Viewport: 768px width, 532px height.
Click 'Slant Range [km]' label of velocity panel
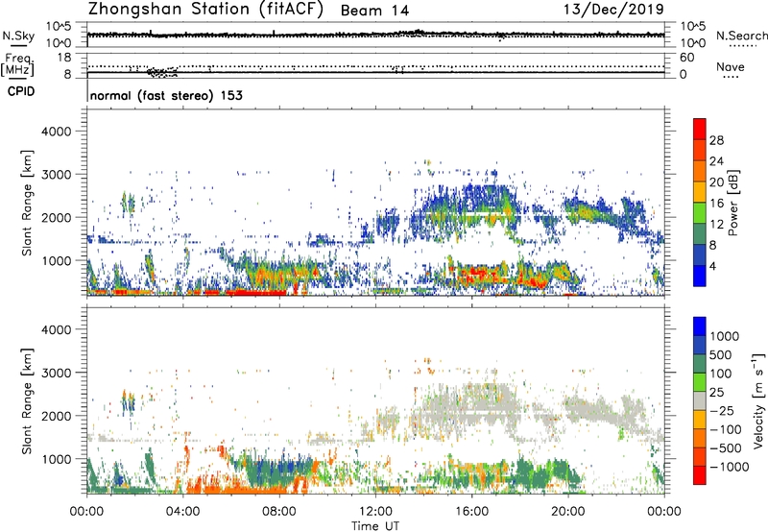[x=27, y=401]
